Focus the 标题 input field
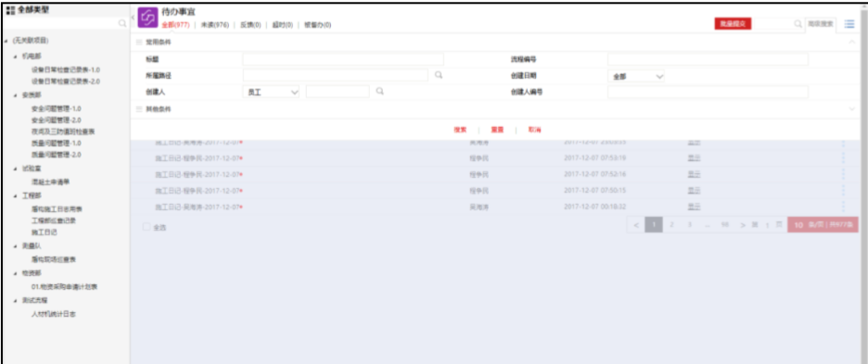The width and height of the screenshot is (868, 364). pos(343,59)
